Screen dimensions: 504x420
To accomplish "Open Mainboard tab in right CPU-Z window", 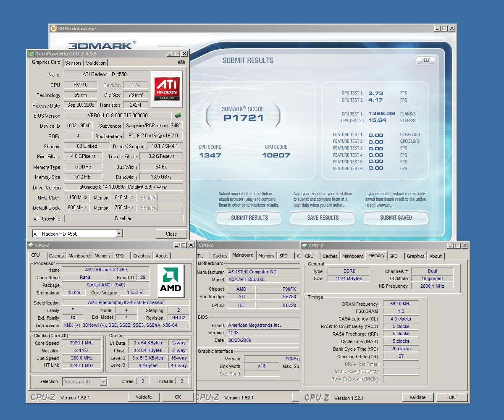I will (353, 256).
